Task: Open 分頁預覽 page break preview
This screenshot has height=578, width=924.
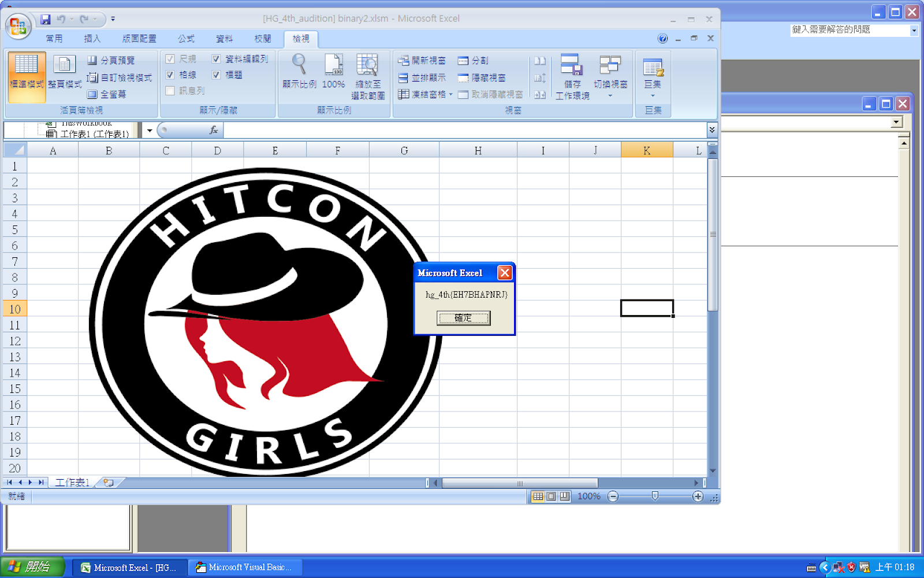Action: (x=111, y=60)
